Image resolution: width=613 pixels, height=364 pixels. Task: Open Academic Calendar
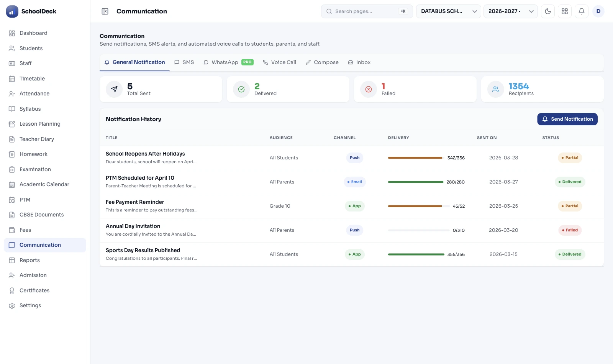point(45,184)
